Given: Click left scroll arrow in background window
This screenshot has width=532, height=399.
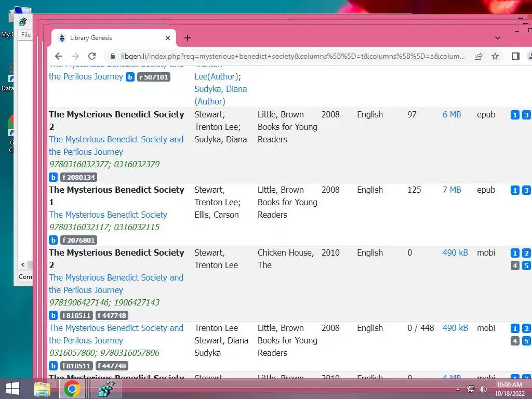Looking at the screenshot, I should click(x=23, y=264).
